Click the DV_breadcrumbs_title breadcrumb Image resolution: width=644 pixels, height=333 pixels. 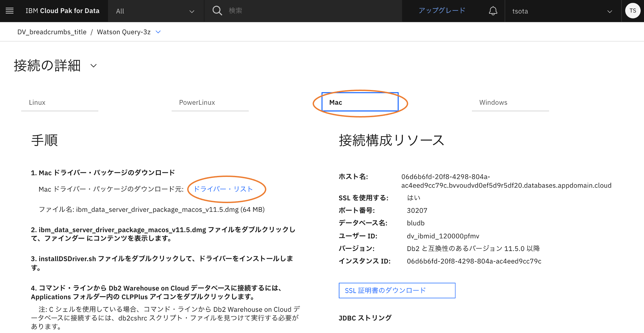pos(52,32)
